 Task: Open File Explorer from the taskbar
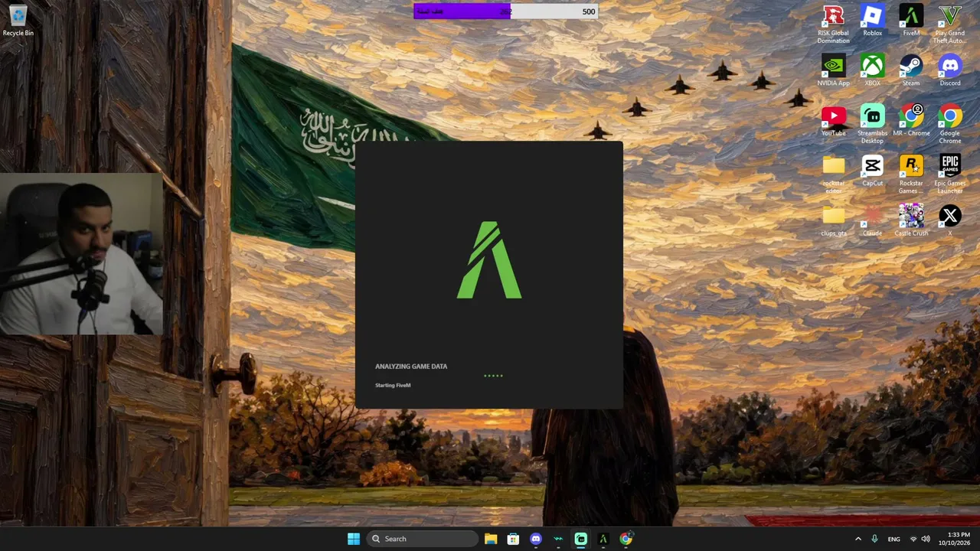click(491, 539)
